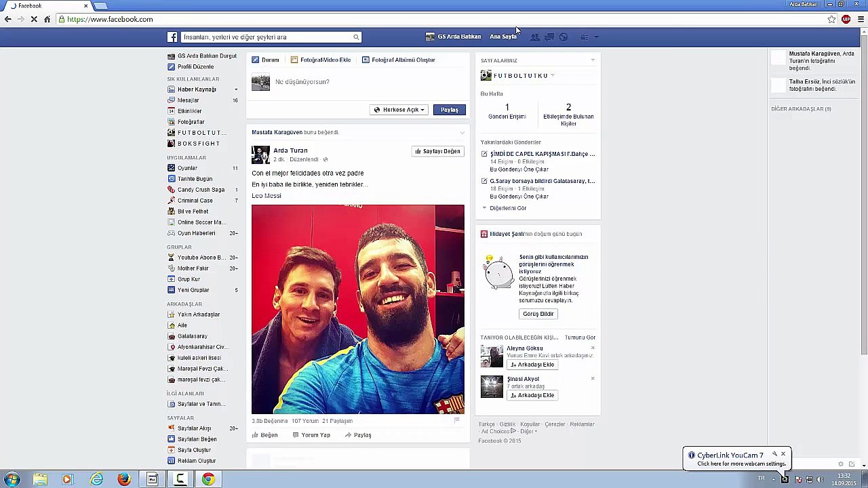Click the Adblock extension icon in Chrome
The height and width of the screenshot is (488, 868).
846,20
